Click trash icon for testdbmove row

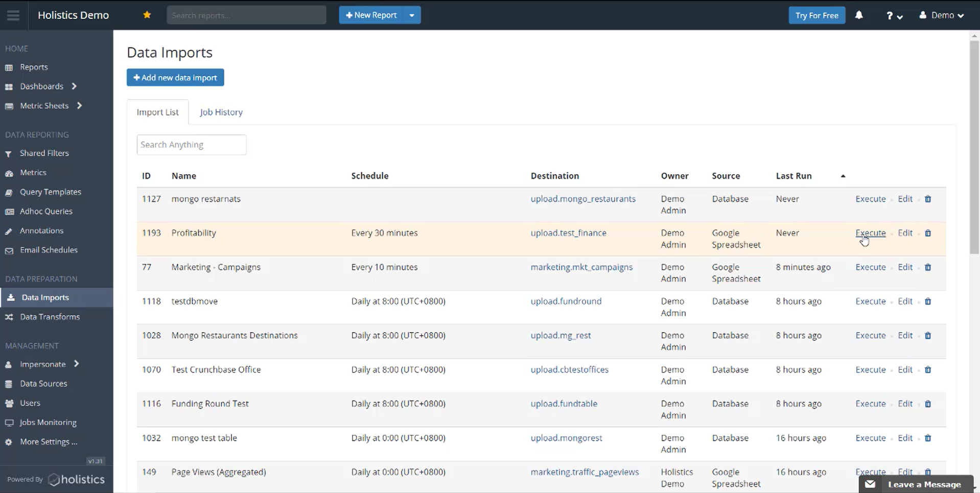(x=928, y=301)
